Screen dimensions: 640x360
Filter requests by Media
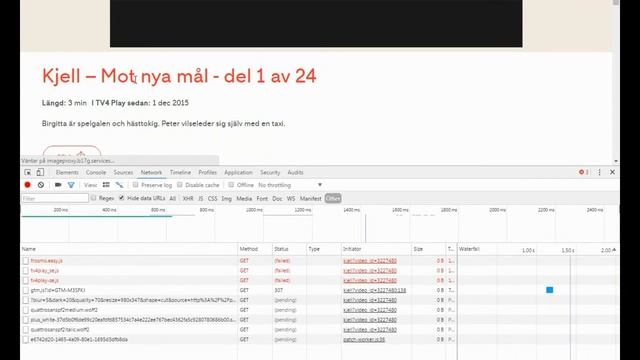click(x=244, y=198)
